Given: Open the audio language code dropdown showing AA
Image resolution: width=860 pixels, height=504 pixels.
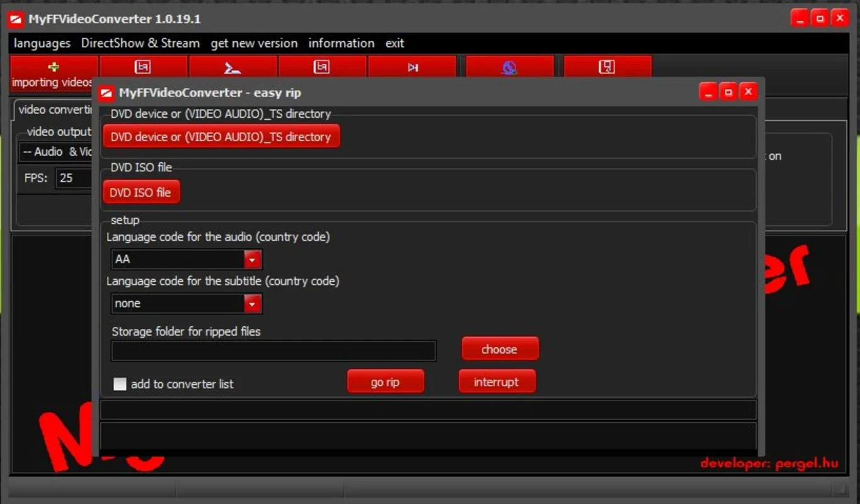Looking at the screenshot, I should (186, 259).
